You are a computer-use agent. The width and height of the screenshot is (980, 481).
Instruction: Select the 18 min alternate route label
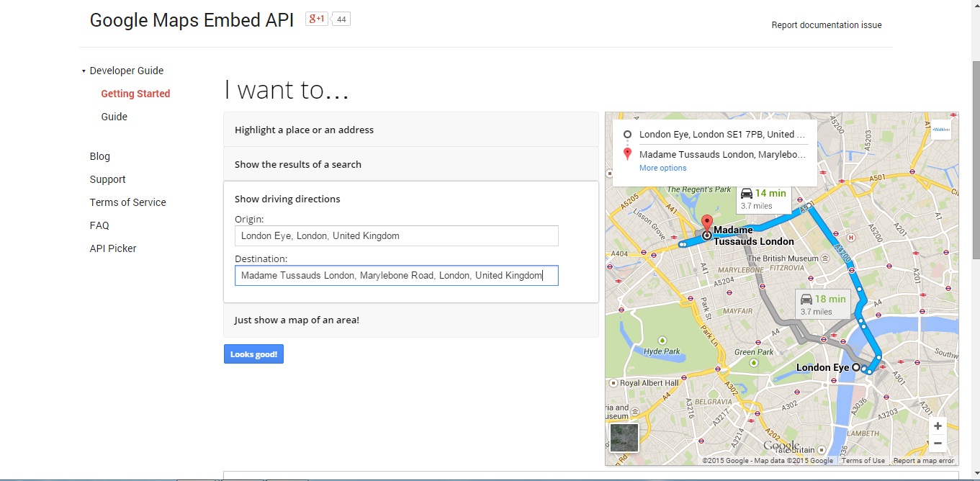tap(823, 305)
